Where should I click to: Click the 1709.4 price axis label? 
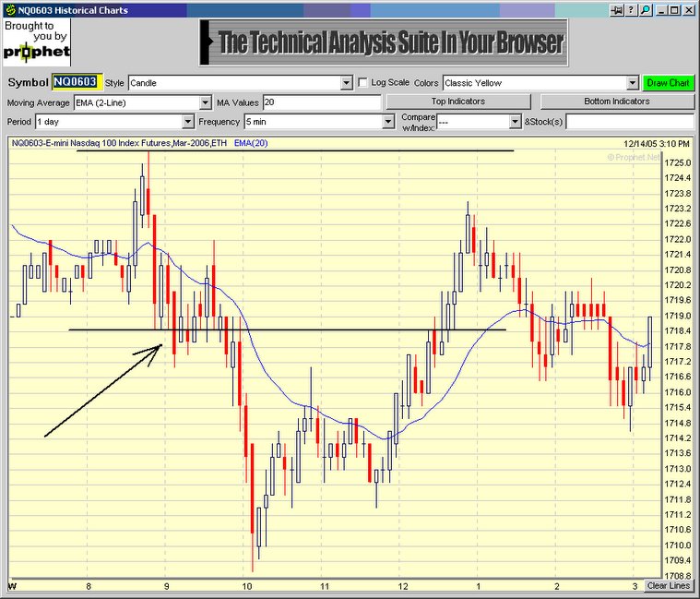(677, 560)
